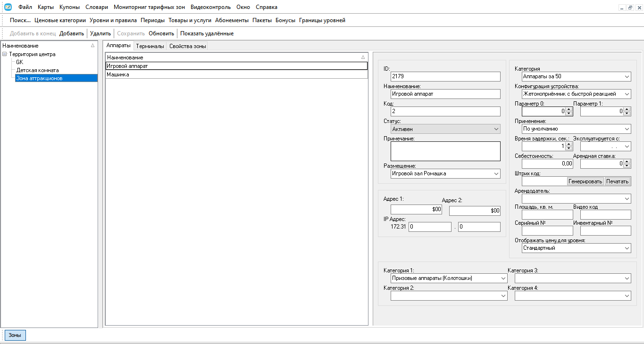Viewport: 644px width, 344px height.
Task: Click the Площадь, кв. м. field
Action: (x=547, y=214)
